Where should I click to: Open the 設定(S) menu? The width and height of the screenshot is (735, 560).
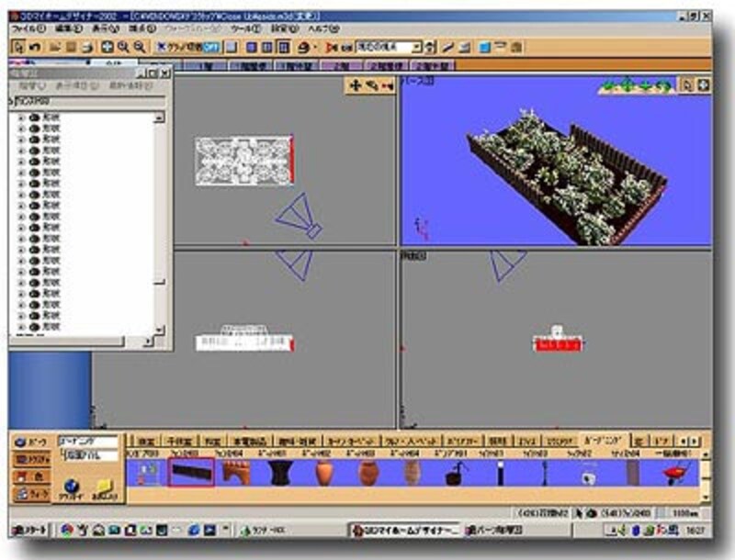point(285,28)
